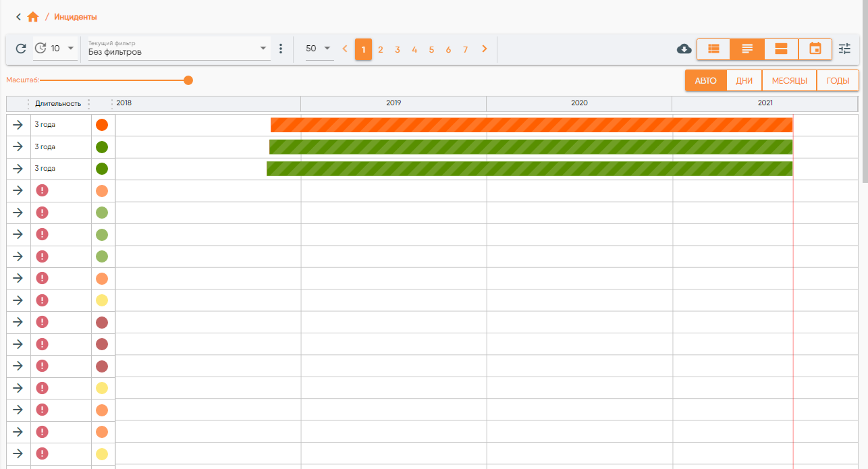Select the ДНИ scale mode

(x=744, y=80)
